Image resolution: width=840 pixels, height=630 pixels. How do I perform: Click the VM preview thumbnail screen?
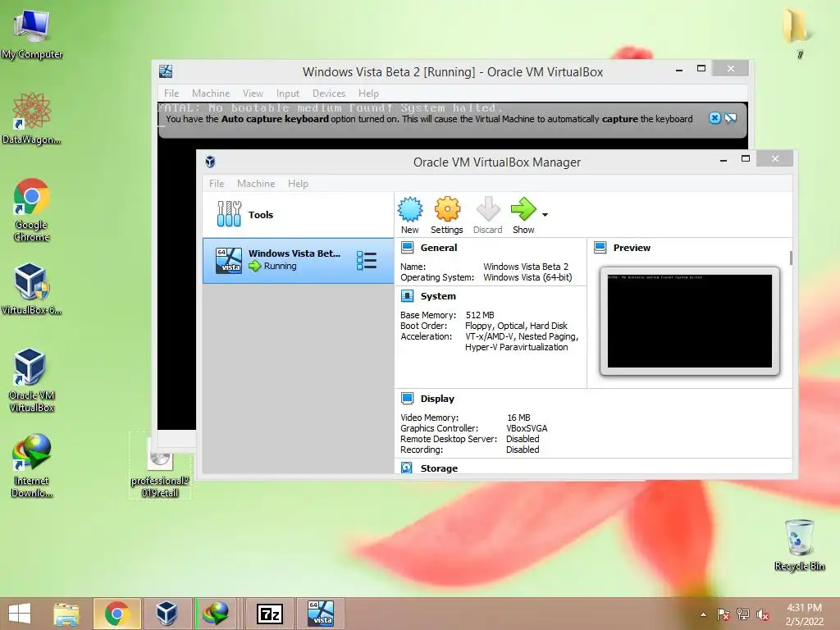point(689,321)
